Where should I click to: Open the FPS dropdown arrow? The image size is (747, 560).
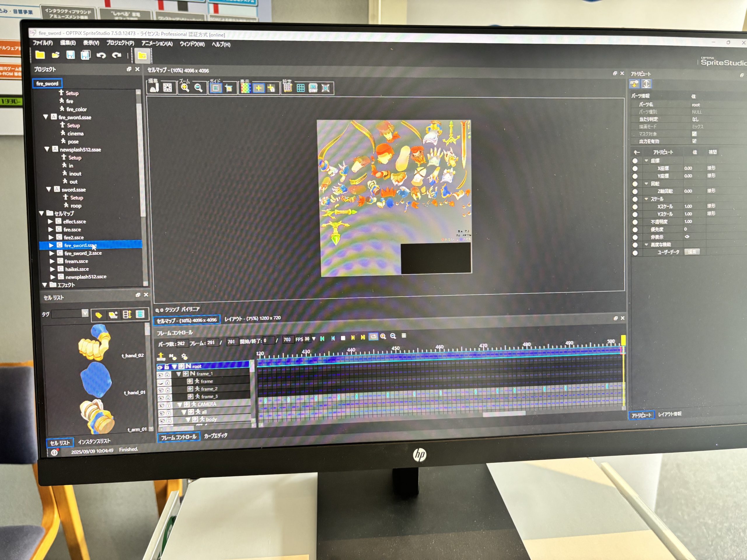[314, 339]
